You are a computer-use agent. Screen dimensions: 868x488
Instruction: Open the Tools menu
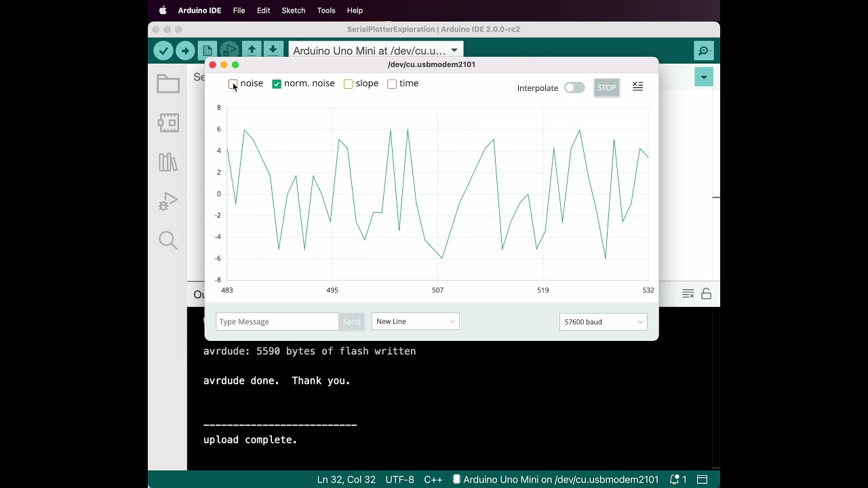click(x=326, y=10)
